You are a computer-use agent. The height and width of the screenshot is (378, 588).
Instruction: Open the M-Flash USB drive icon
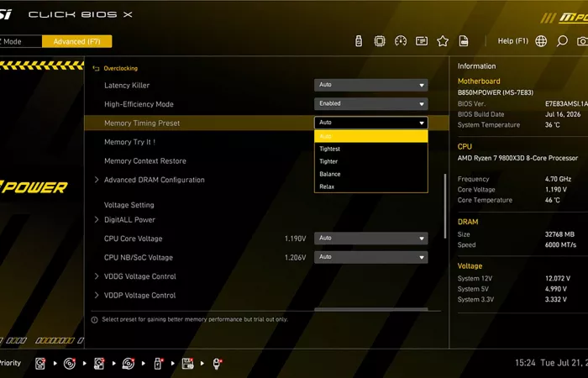click(x=359, y=41)
